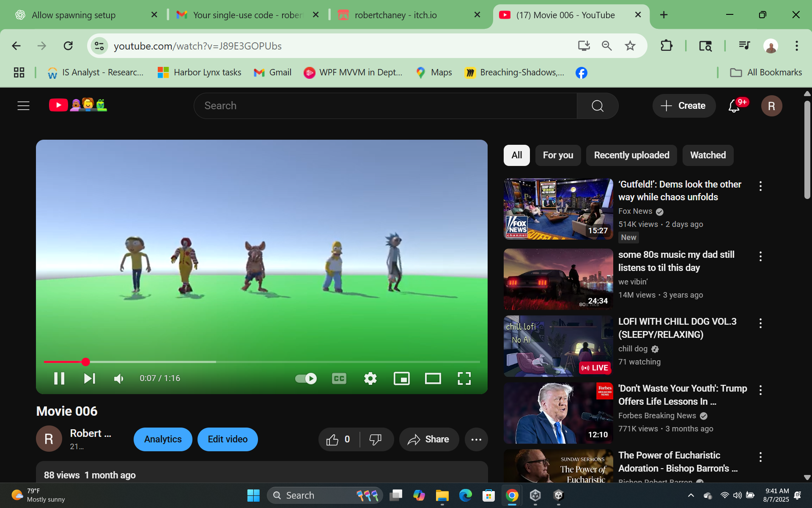
Task: Click the search magnifier button
Action: coord(598,105)
